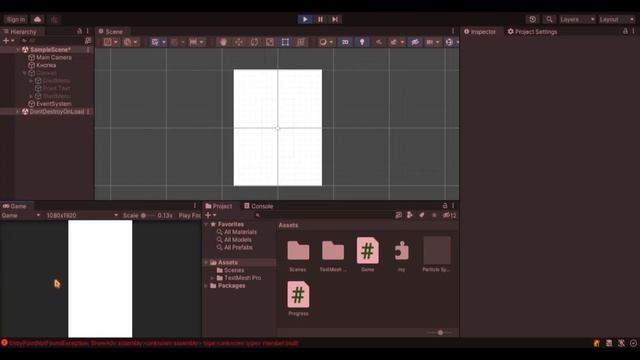The image size is (640, 360).
Task: Open the Project create plus menu
Action: pyautogui.click(x=211, y=215)
